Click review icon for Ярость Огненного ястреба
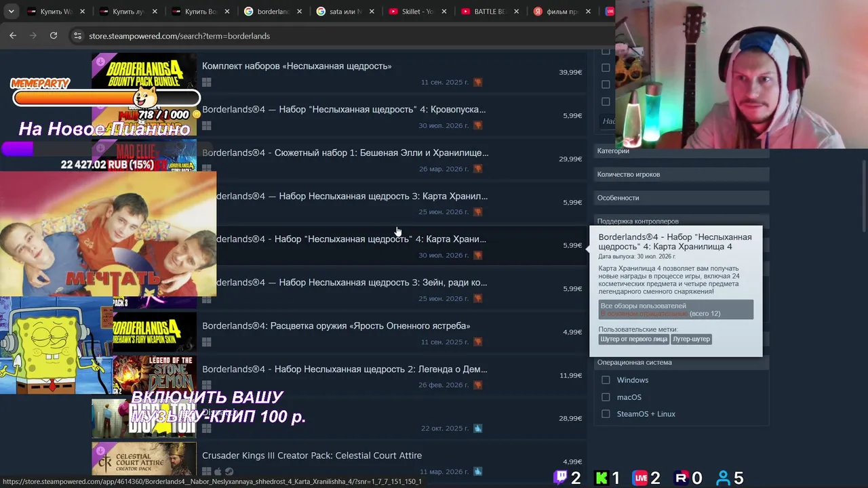This screenshot has width=868, height=488. tap(478, 342)
